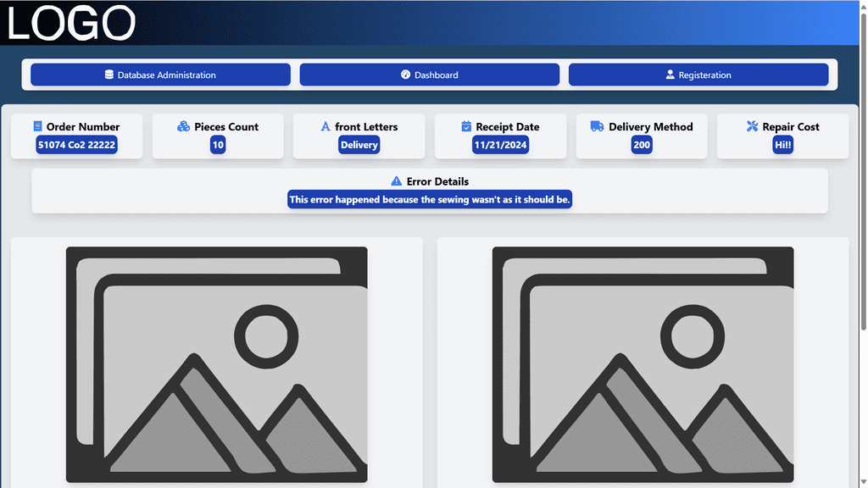Click the Repair Cost value 'Hi!!'
This screenshot has width=868, height=488.
(x=782, y=145)
